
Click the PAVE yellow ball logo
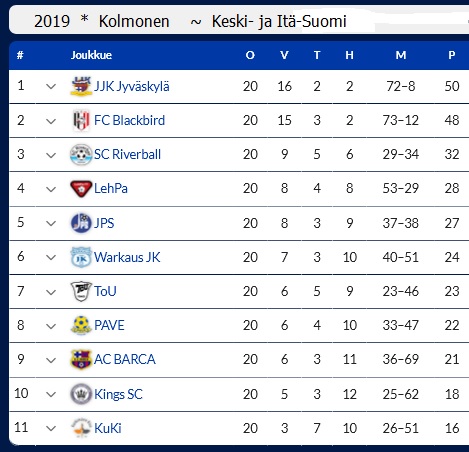81,325
